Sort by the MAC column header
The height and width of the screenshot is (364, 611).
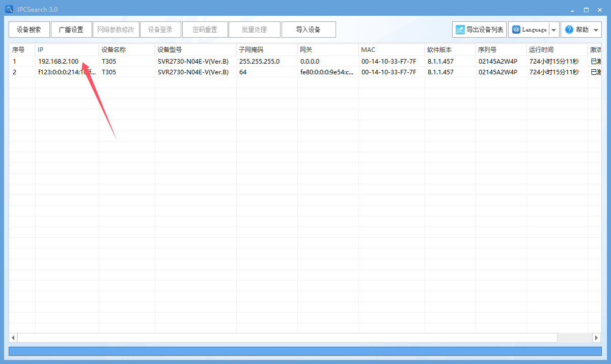[x=392, y=50]
